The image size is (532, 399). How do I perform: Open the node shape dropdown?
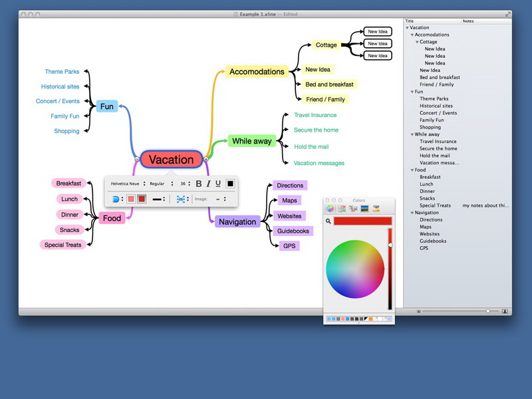[118, 199]
